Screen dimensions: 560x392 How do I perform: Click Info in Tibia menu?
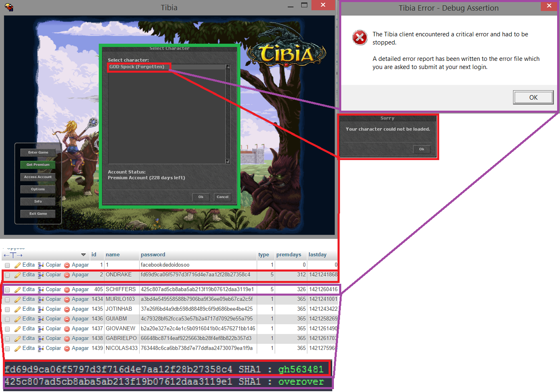(x=38, y=201)
